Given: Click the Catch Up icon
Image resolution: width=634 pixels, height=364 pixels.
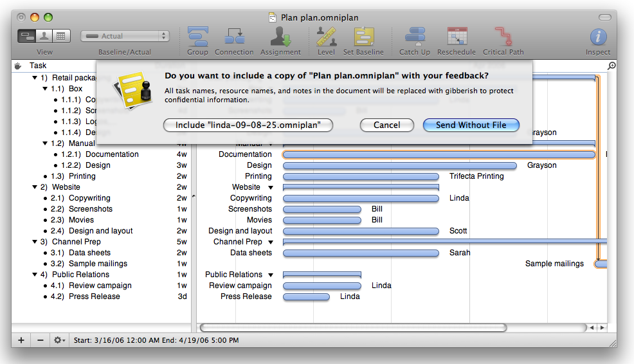Looking at the screenshot, I should (x=415, y=37).
